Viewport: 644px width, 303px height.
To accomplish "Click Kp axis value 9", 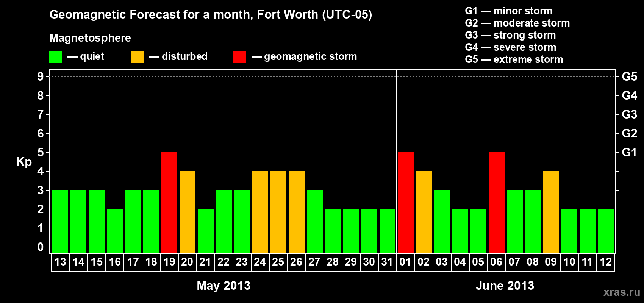I will coord(41,77).
